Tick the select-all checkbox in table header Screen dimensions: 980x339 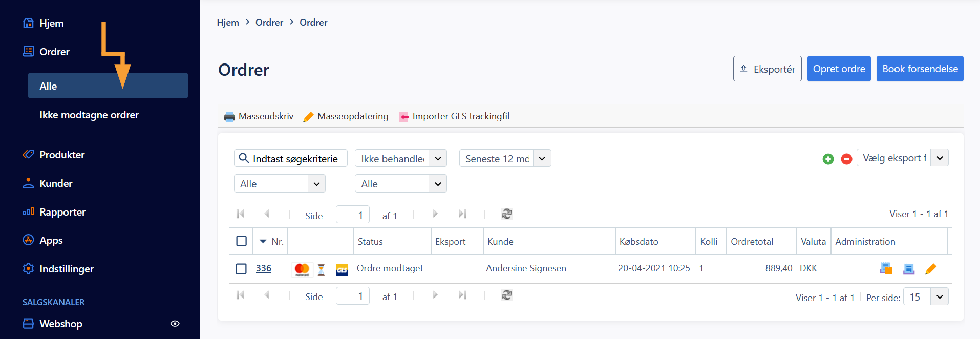[x=241, y=241]
